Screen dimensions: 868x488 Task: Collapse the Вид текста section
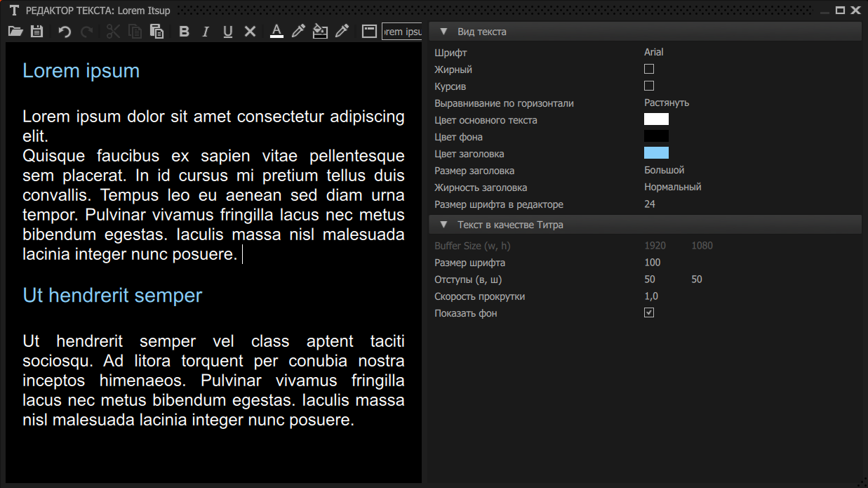[443, 31]
